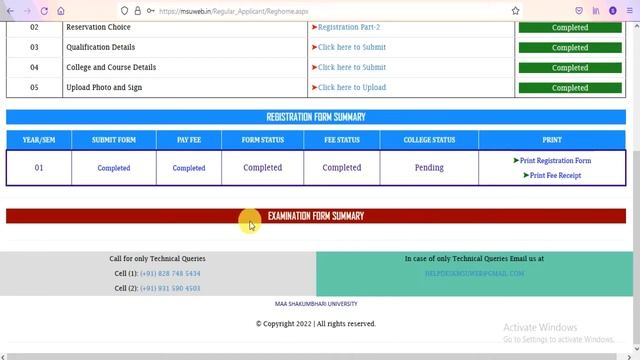Click the College Status column header
Screen dimensions: 640x360
click(x=429, y=140)
